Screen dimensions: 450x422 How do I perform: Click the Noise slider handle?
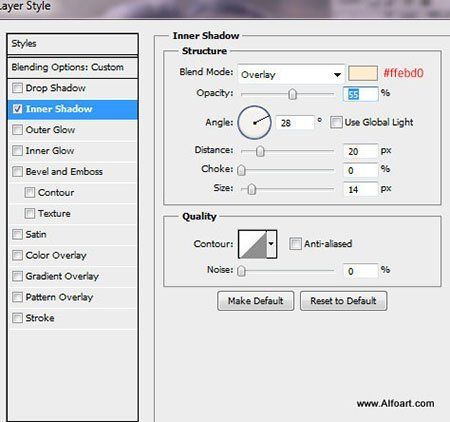(x=241, y=271)
